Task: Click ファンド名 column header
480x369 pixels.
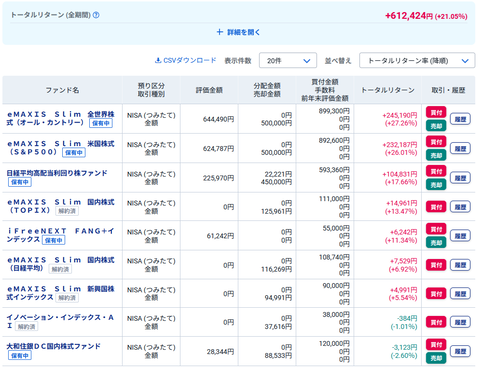Action: 62,90
